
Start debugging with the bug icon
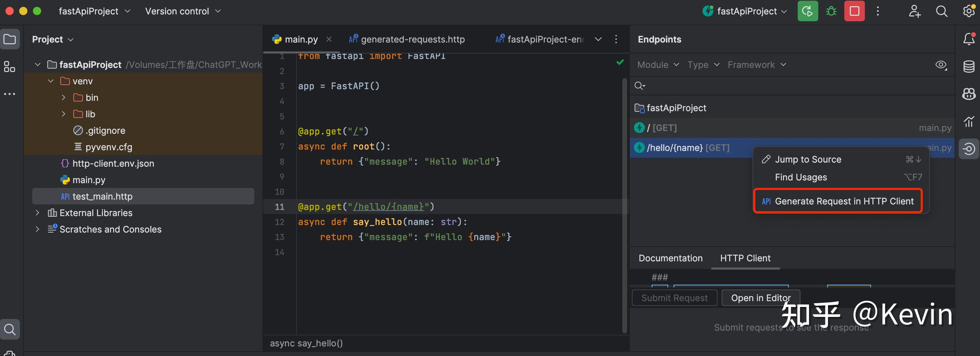pyautogui.click(x=831, y=11)
